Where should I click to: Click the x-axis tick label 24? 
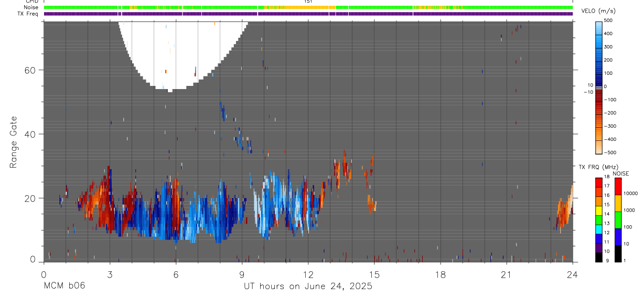(x=572, y=274)
